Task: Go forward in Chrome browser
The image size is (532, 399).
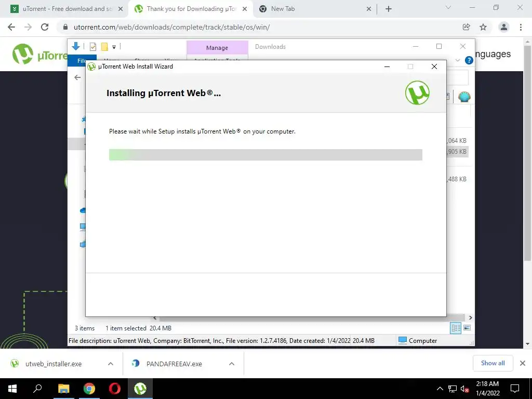Action: [28, 27]
